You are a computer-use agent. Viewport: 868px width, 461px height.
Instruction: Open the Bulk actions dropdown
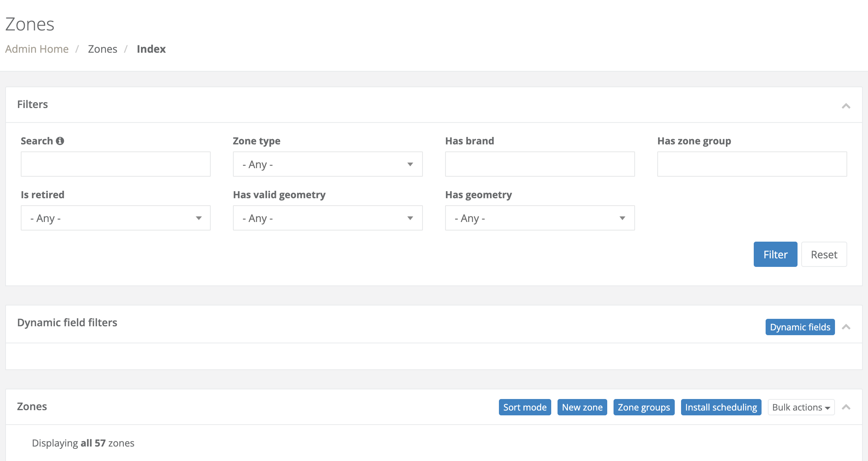point(800,407)
